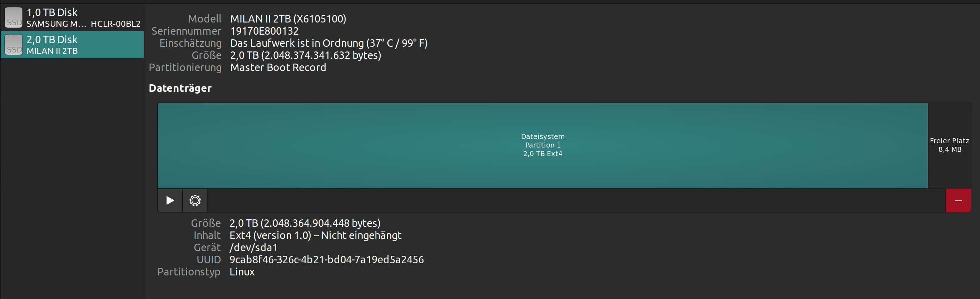Image resolution: width=980 pixels, height=299 pixels.
Task: Click the disk size value 2.048.374.341.632 bytes
Action: click(x=306, y=55)
